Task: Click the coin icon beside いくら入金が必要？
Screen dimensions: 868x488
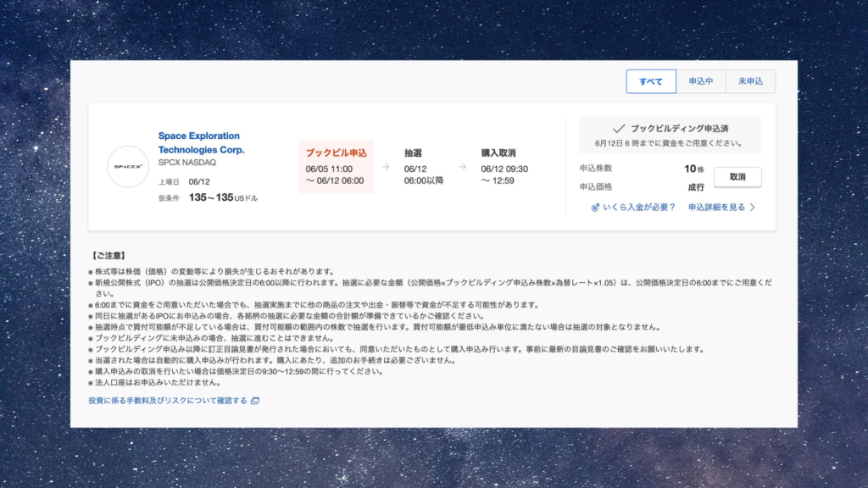Action: coord(595,208)
